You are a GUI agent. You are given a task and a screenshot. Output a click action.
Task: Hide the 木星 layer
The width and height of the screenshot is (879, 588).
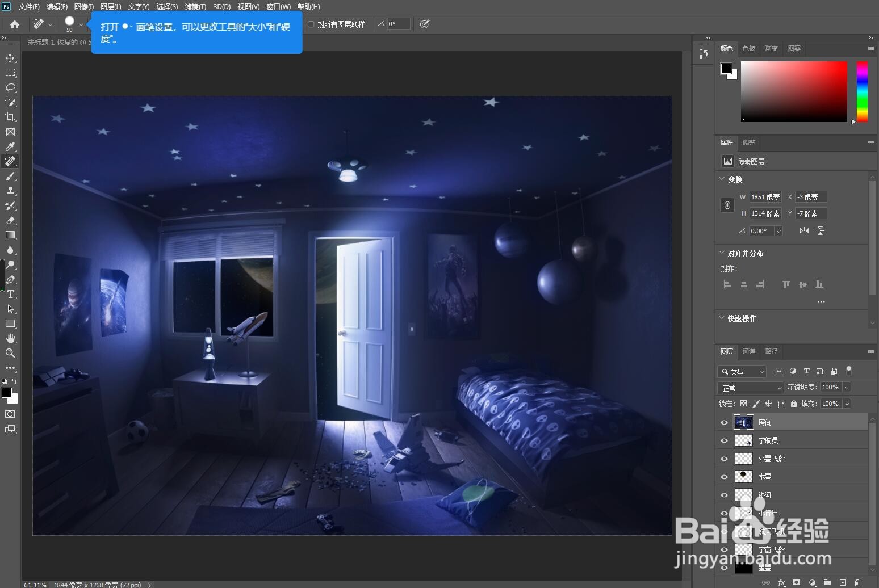724,477
